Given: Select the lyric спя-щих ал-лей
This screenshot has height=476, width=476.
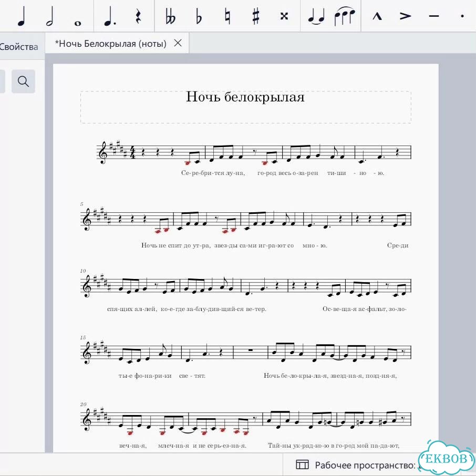Looking at the screenshot, I should 132,309.
